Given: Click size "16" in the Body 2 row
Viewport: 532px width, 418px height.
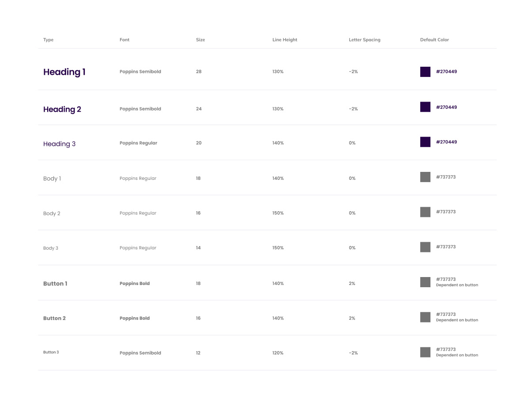Looking at the screenshot, I should (x=198, y=213).
